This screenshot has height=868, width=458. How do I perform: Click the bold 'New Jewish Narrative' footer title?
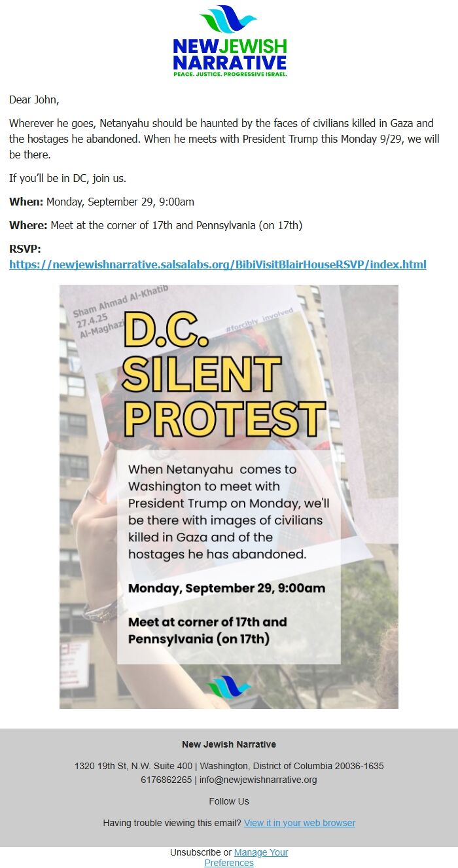pos(229,744)
